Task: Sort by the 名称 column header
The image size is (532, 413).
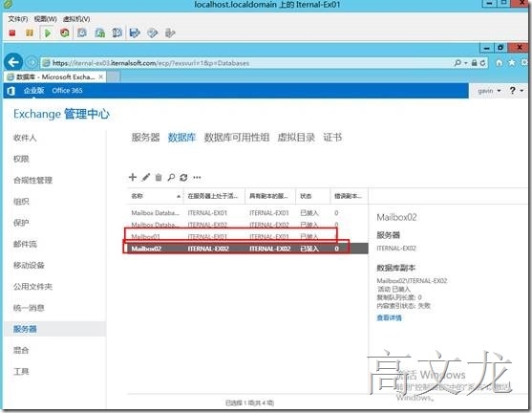Action: (155, 196)
